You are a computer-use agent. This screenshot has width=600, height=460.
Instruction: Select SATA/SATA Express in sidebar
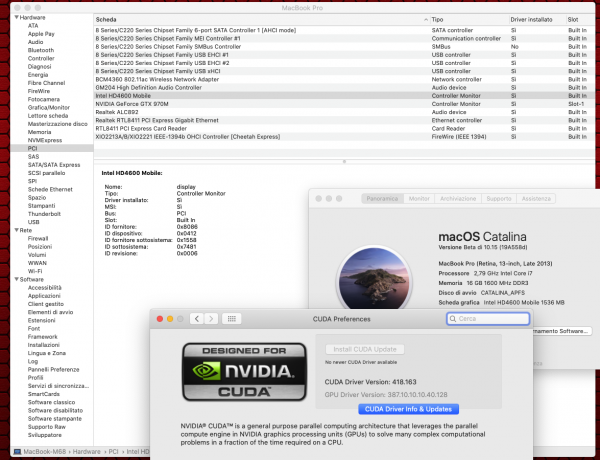pyautogui.click(x=54, y=165)
